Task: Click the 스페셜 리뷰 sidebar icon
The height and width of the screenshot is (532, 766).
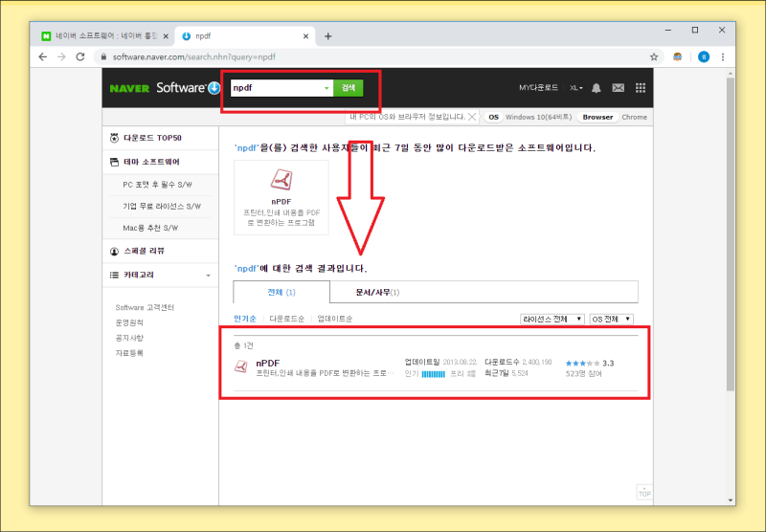Action: click(114, 252)
